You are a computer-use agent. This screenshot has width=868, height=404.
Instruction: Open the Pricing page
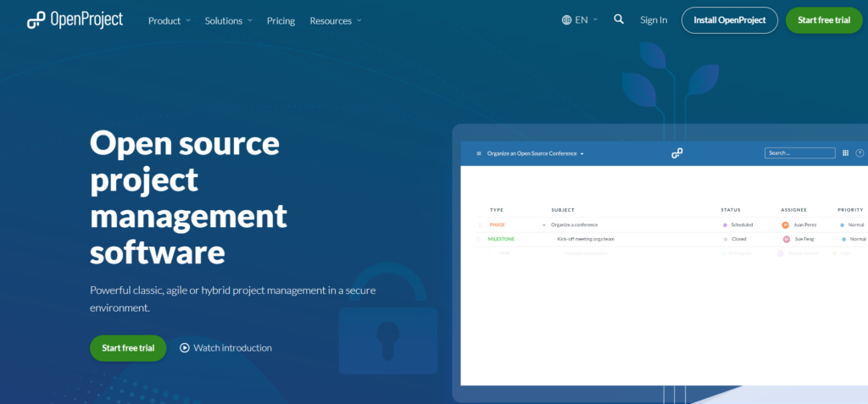pos(281,21)
